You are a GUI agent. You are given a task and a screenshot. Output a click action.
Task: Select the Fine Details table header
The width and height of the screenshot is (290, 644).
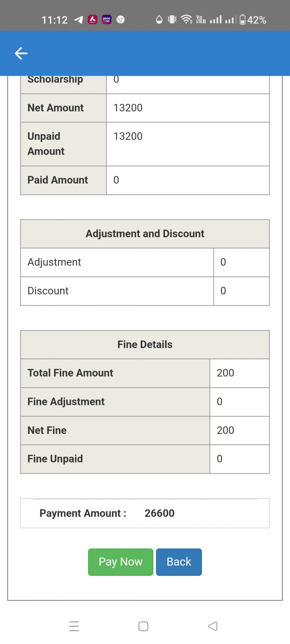click(145, 344)
